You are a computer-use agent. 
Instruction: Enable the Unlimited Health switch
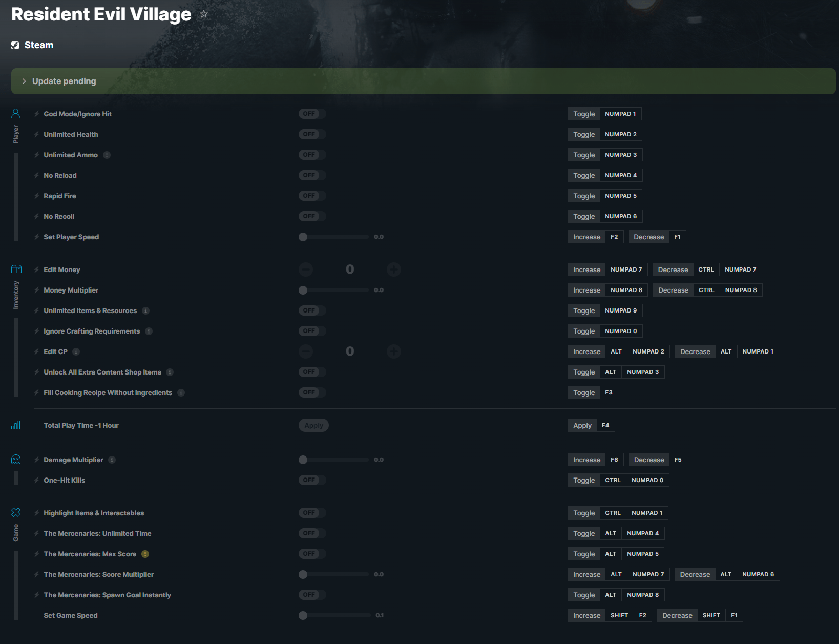click(312, 134)
